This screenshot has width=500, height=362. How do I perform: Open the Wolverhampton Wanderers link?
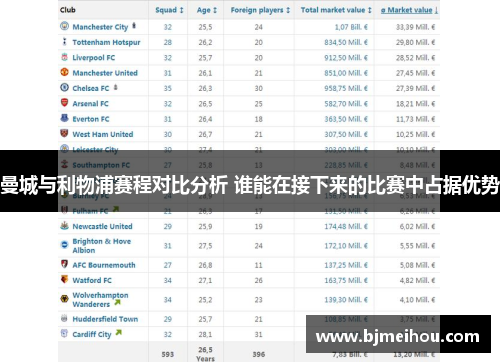(x=100, y=300)
